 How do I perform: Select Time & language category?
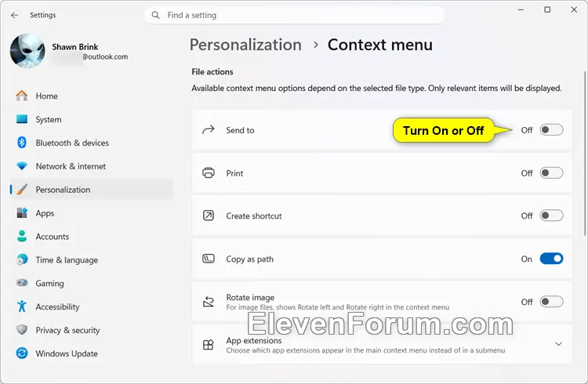click(x=92, y=260)
